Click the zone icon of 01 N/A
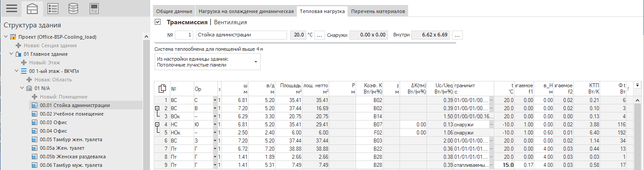The width and height of the screenshot is (644, 170). 29,88
